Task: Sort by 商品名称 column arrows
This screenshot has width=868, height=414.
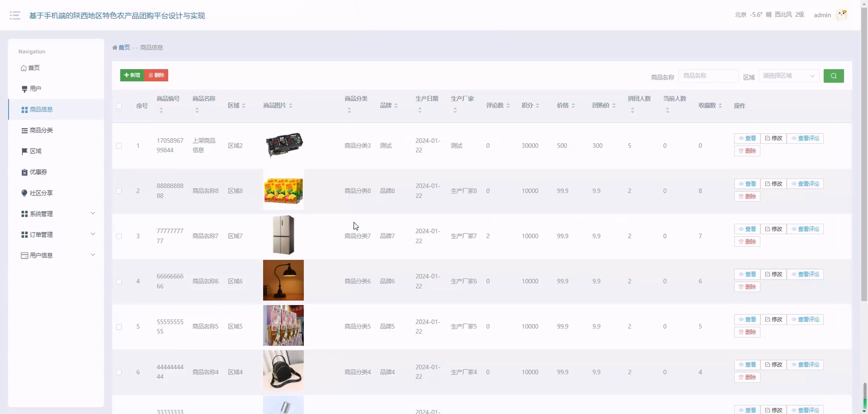Action: 197,110
